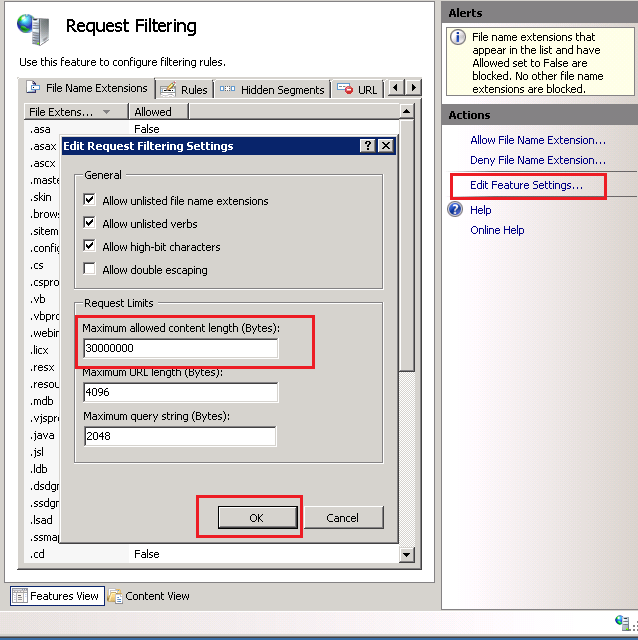Open File Extension column sort dropdown arrow

[107, 112]
